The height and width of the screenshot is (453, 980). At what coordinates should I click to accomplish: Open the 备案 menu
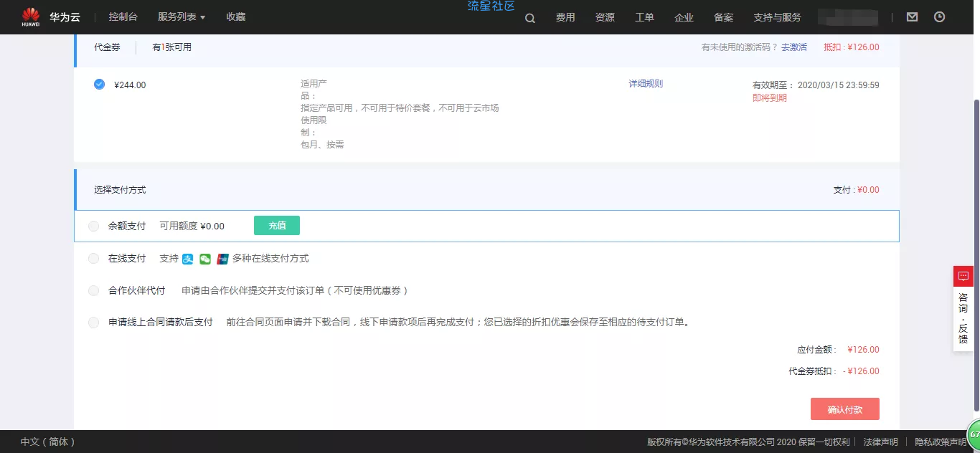[723, 17]
